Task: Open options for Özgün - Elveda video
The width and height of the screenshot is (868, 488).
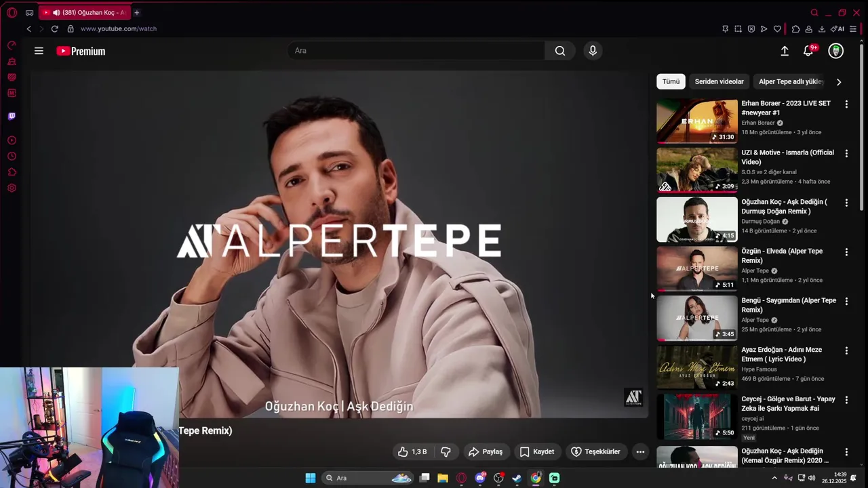Action: 846,252
